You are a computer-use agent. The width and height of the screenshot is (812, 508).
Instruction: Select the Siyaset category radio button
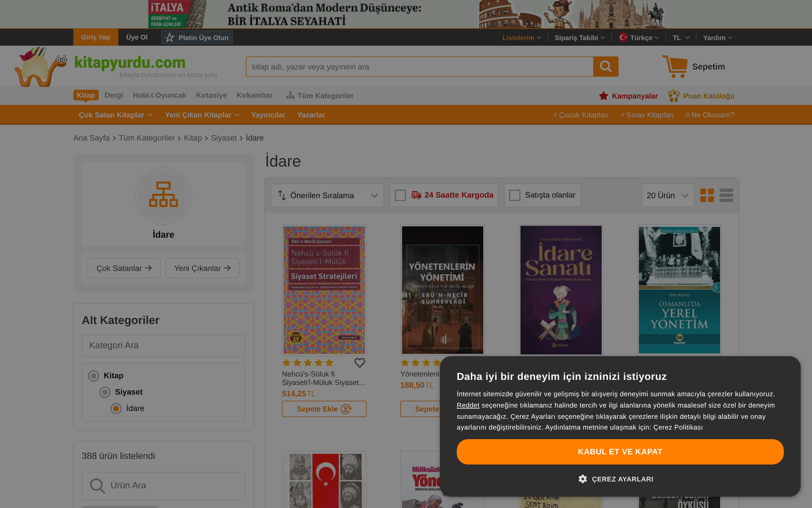pos(105,392)
